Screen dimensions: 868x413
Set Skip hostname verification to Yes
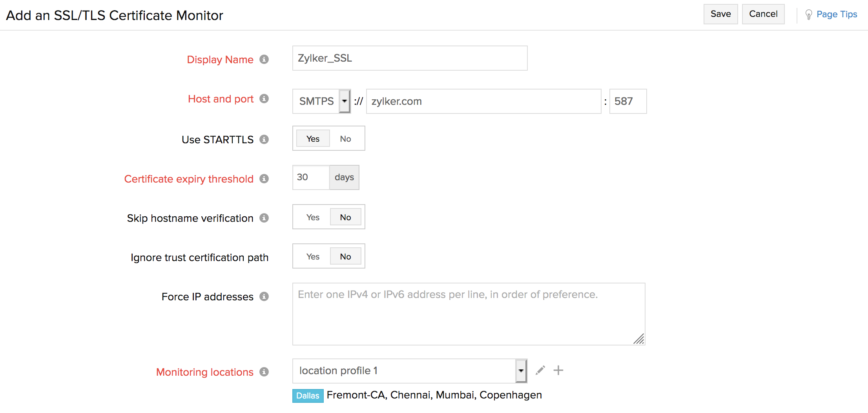coord(313,217)
